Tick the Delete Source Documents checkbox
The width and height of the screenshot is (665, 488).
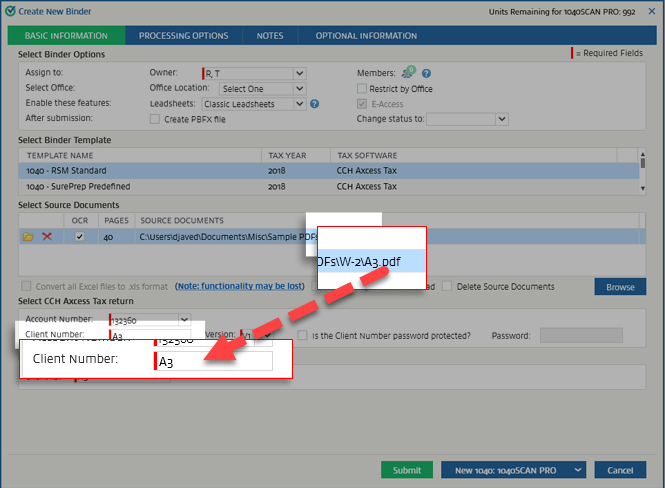[x=448, y=286]
